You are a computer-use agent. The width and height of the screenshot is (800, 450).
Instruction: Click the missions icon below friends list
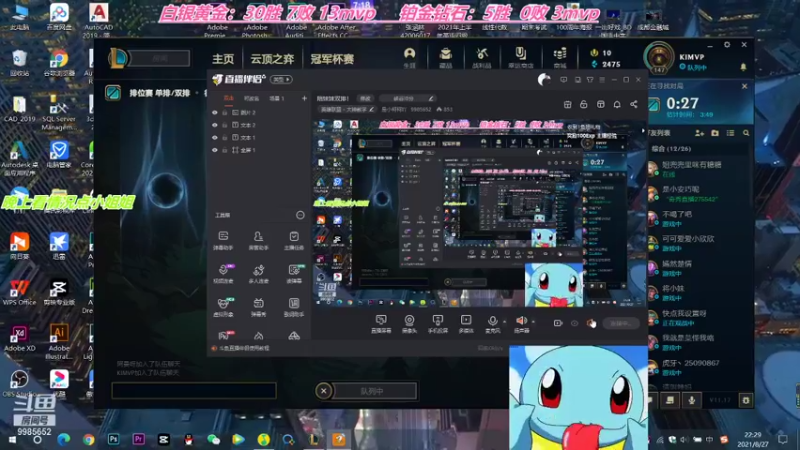pyautogui.click(x=670, y=401)
